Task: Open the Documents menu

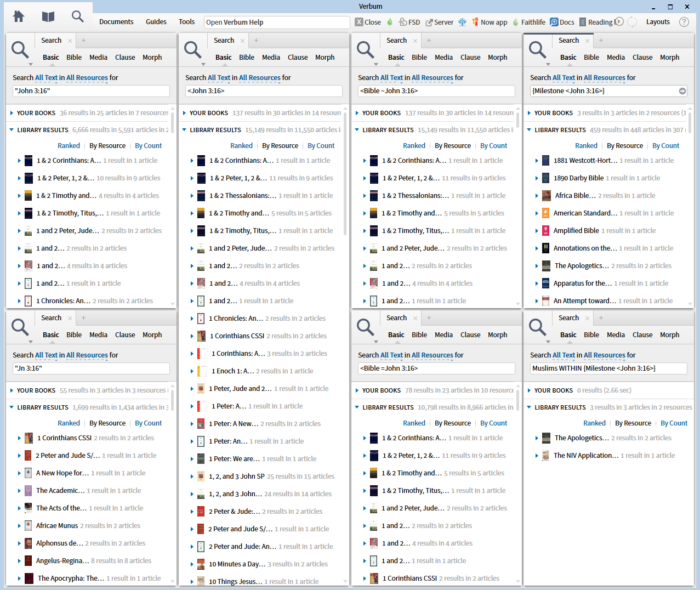Action: coord(116,22)
